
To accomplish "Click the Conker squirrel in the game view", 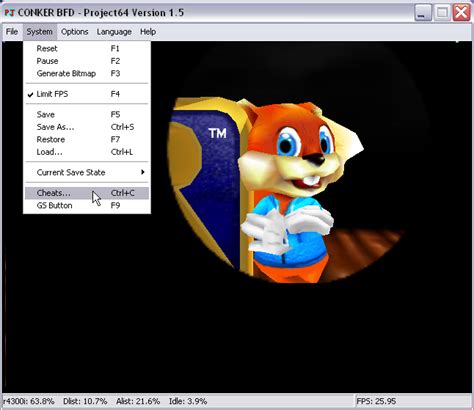I will point(293,190).
